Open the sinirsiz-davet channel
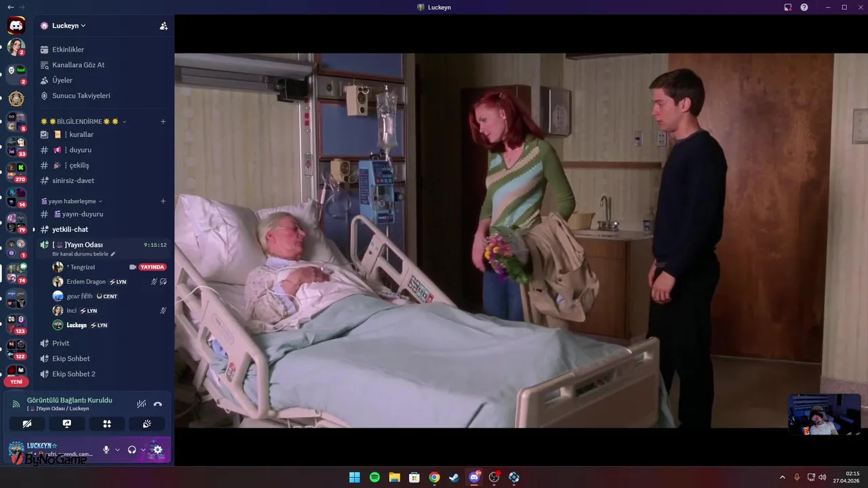Viewport: 868px width, 488px height. point(104,180)
